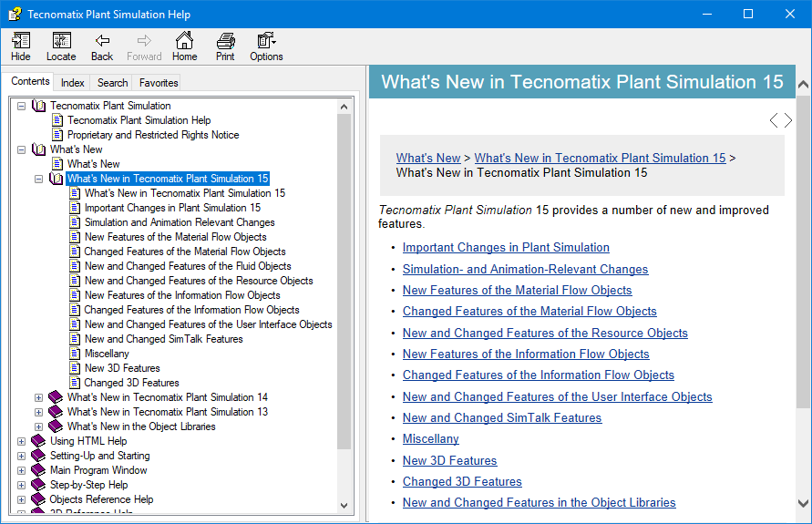Click the previous topic arrow in content pane
This screenshot has height=524, width=812.
click(x=773, y=120)
